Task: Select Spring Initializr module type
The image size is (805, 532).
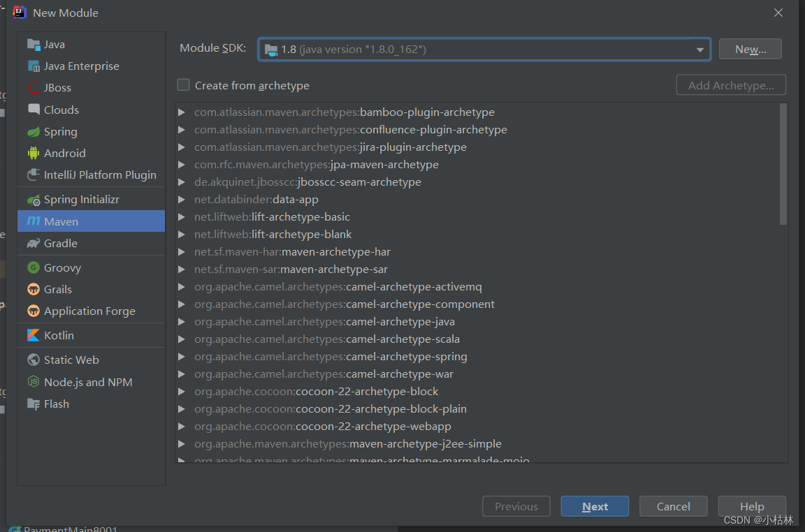Action: 81,200
